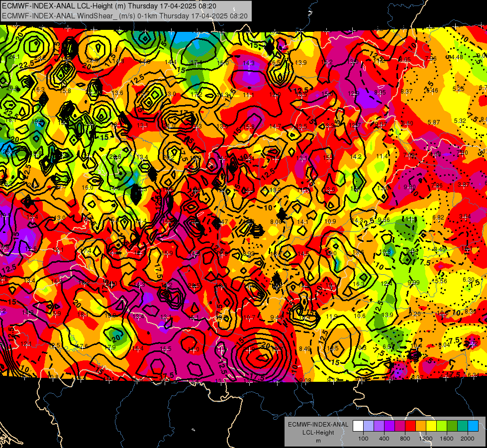Click the map value 20.8
Image resolution: width=487 pixels, height=448 pixels.
point(12,88)
